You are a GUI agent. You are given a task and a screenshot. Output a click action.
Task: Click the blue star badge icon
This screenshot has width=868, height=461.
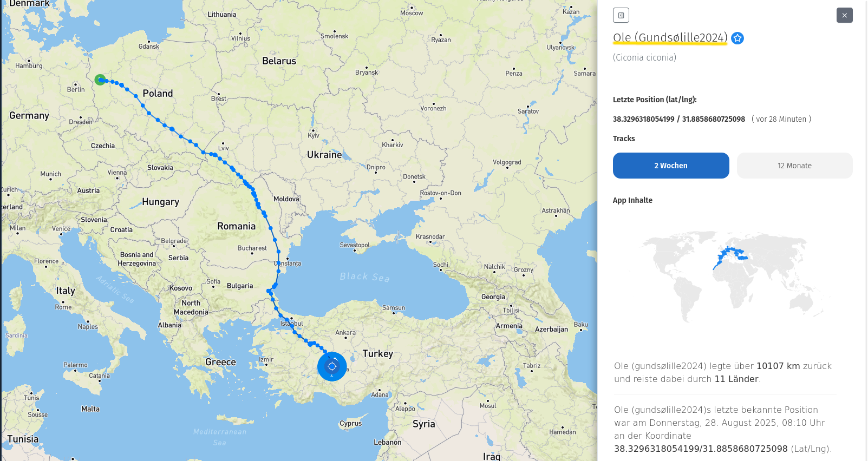(x=738, y=38)
